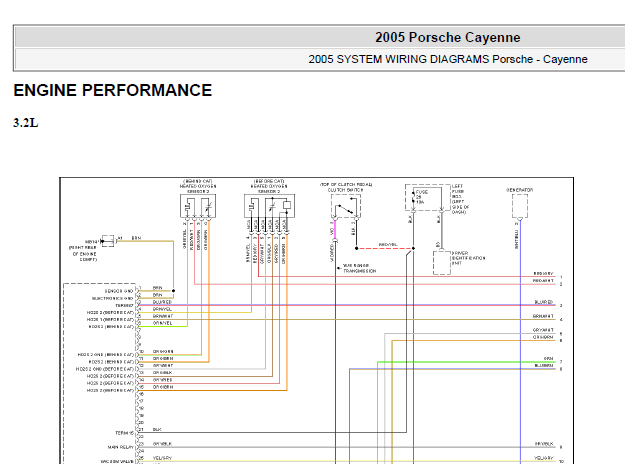Click the 'LEFT FUSE BOX' location label
The image size is (625, 464).
(x=460, y=199)
